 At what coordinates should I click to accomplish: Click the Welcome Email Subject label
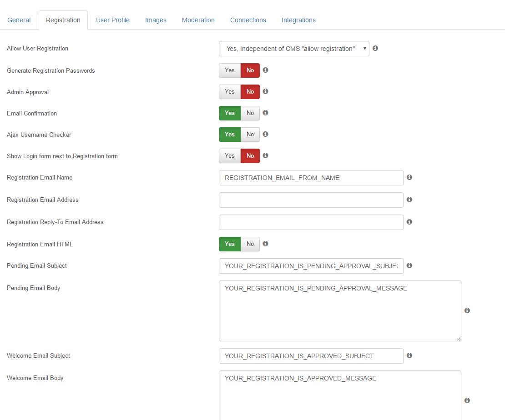click(x=38, y=355)
